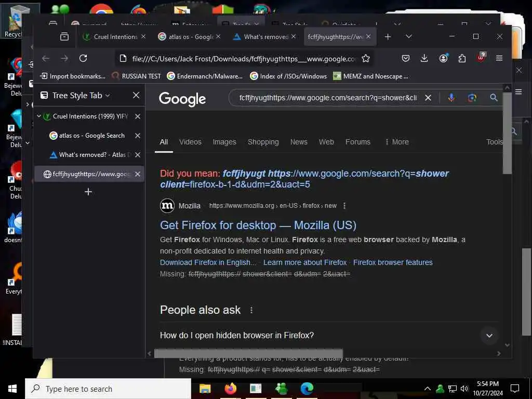The width and height of the screenshot is (532, 399).
Task: Open Firefox account icon
Action: (443, 58)
